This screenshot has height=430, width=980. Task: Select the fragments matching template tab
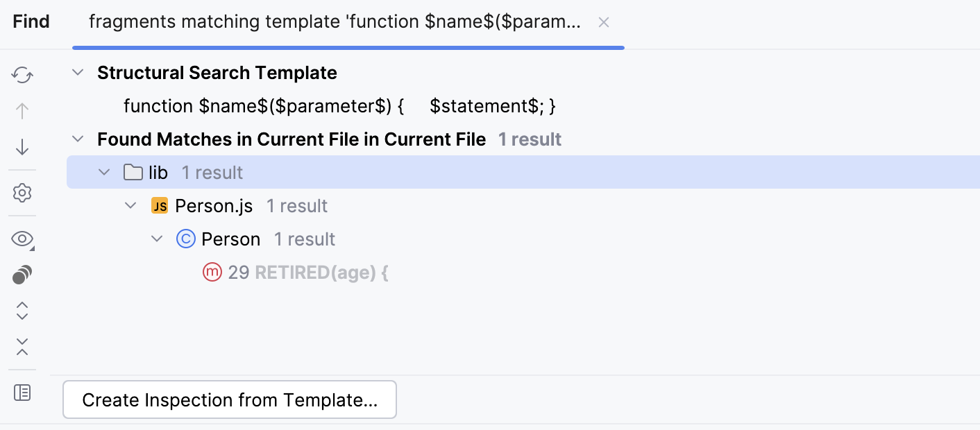(x=335, y=22)
